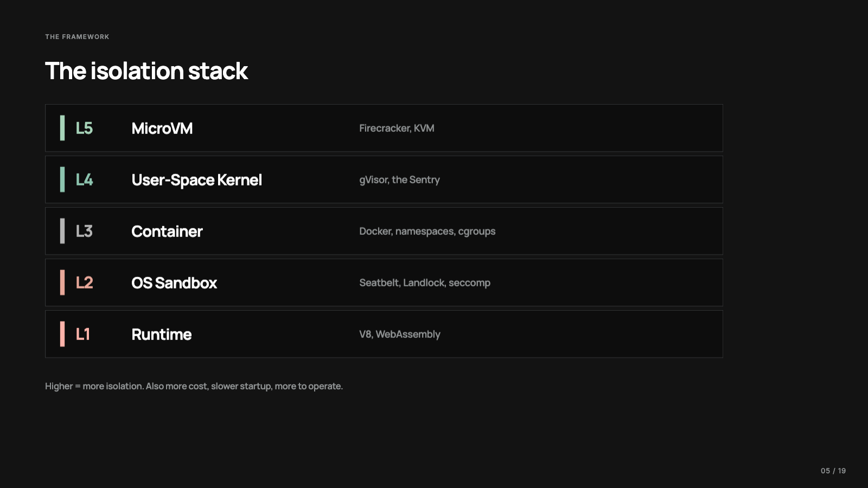The image size is (868, 488).
Task: Click the green accent bar beside L4
Action: 62,179
